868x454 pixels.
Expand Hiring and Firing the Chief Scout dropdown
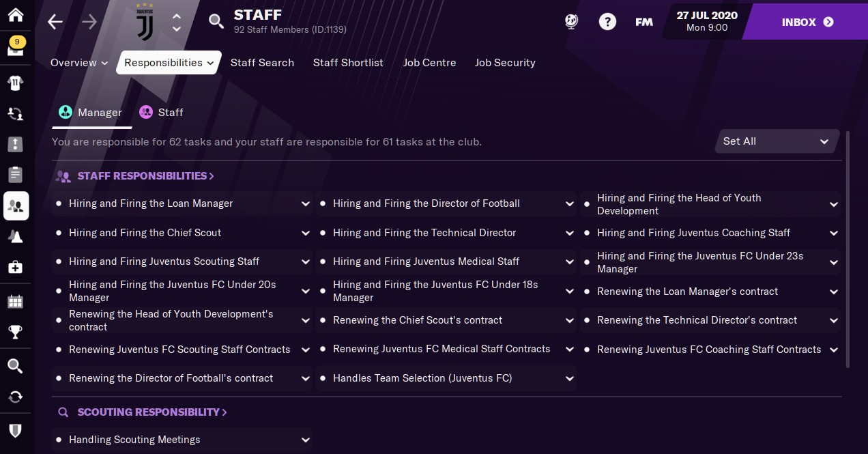(306, 233)
